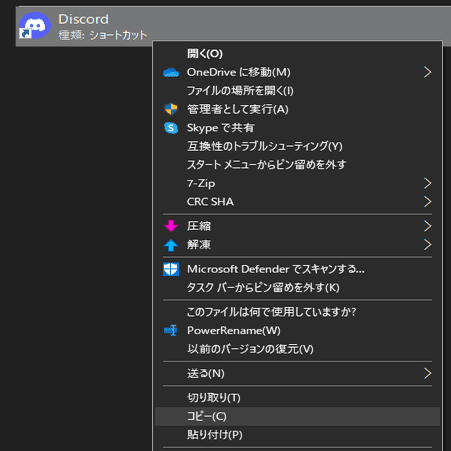The image size is (451, 451).
Task: Click the Skype icon
Action: click(x=171, y=128)
